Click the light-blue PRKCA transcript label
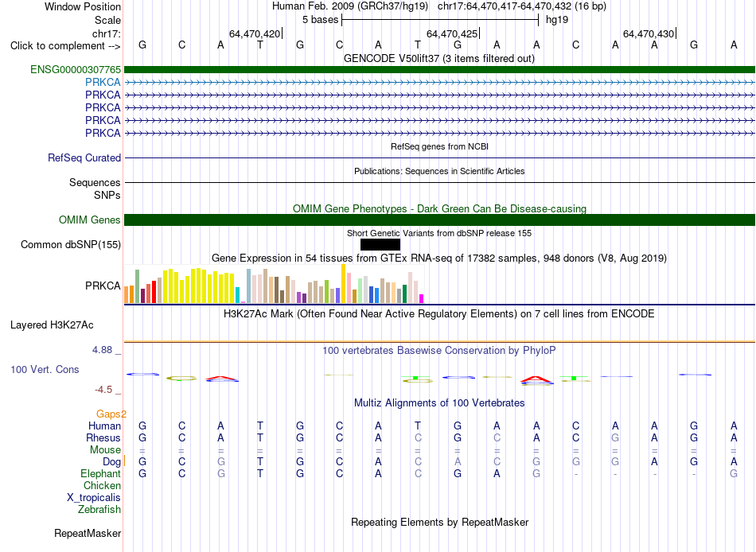The height and width of the screenshot is (552, 756). click(x=103, y=83)
